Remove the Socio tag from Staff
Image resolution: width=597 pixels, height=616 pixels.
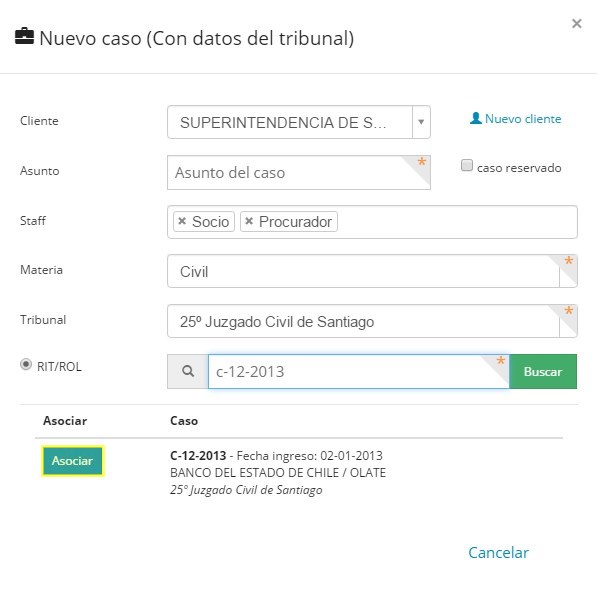click(181, 221)
